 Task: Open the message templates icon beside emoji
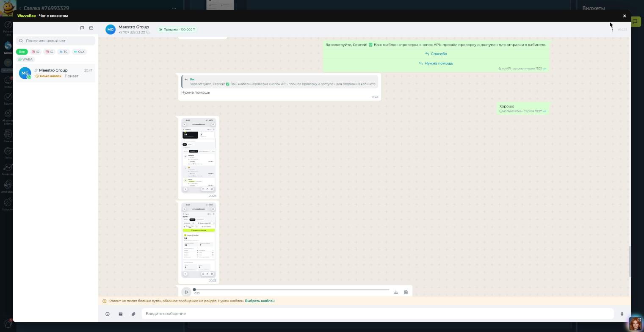(121, 314)
